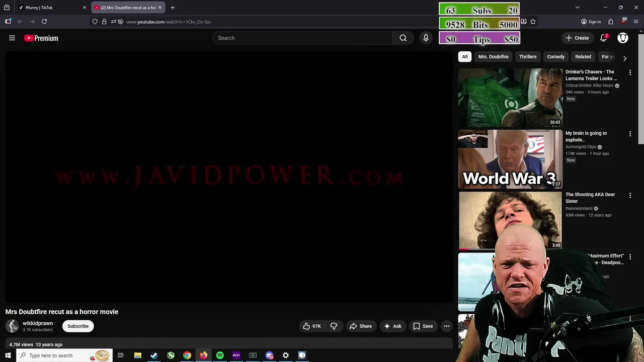This screenshot has width=644, height=362.
Task: Open Steam from the taskbar
Action: point(154,355)
